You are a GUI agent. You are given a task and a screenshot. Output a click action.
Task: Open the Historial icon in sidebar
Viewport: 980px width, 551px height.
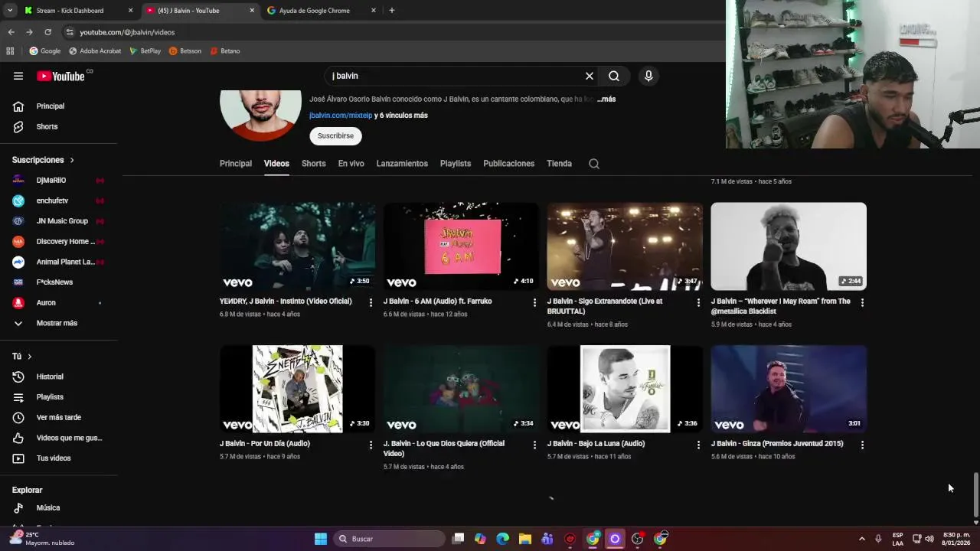(x=18, y=377)
